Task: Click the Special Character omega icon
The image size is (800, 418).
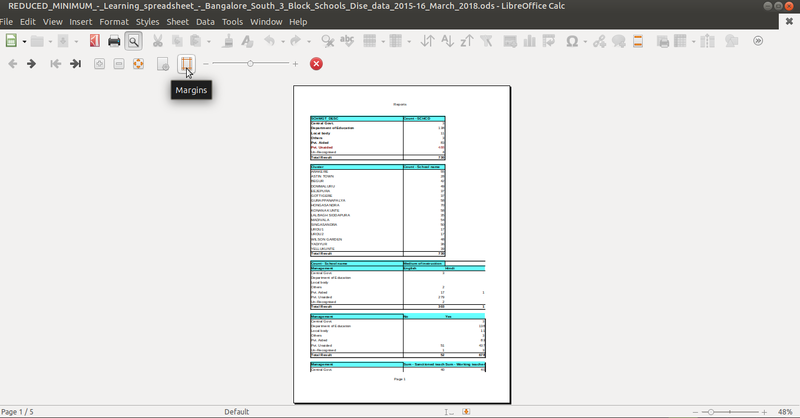Action: (x=572, y=41)
